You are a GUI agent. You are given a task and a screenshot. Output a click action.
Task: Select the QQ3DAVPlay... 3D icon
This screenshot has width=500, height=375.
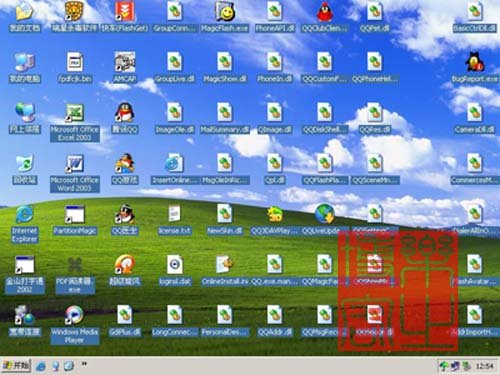pos(275,214)
